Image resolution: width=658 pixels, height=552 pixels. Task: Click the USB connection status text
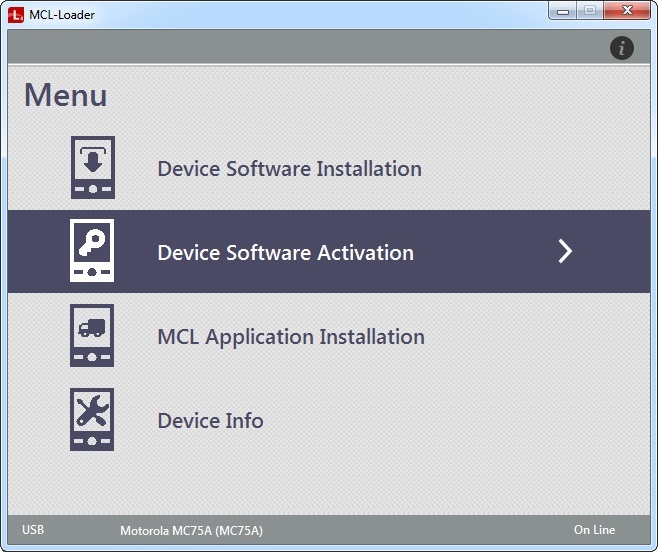point(33,530)
